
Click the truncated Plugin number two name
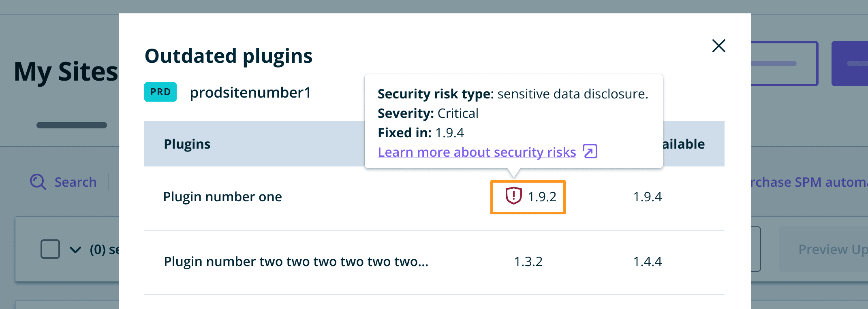pos(296,262)
